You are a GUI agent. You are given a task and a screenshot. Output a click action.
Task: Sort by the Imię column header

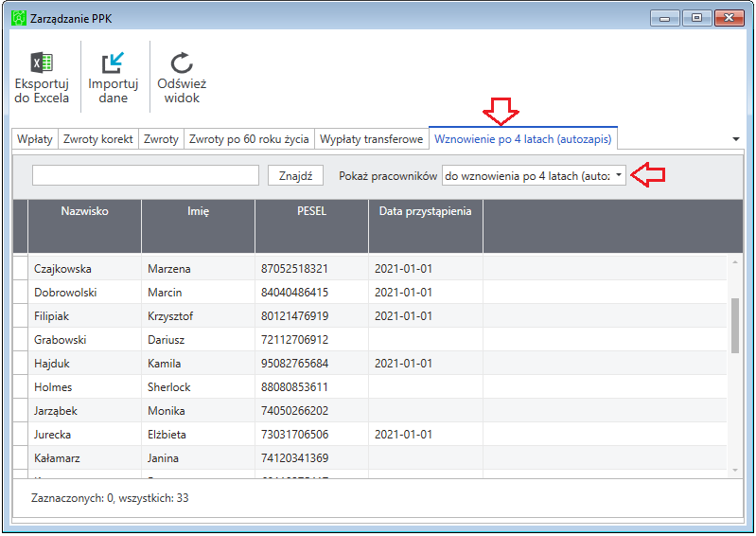tap(198, 225)
